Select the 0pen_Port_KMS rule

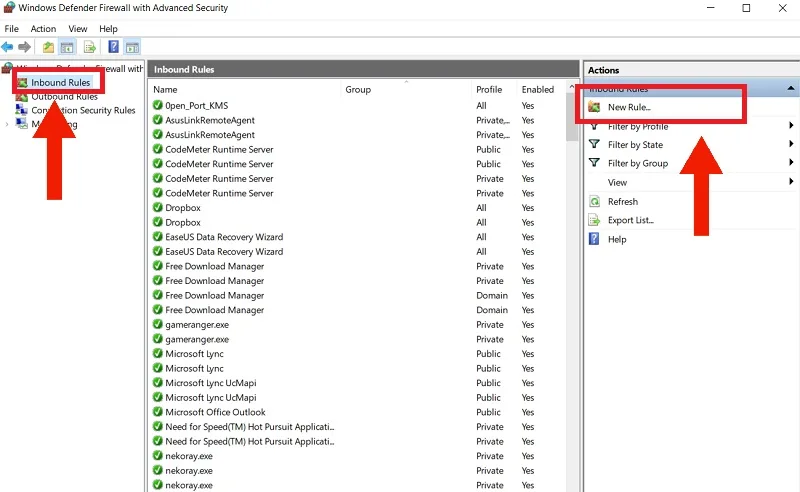click(196, 106)
